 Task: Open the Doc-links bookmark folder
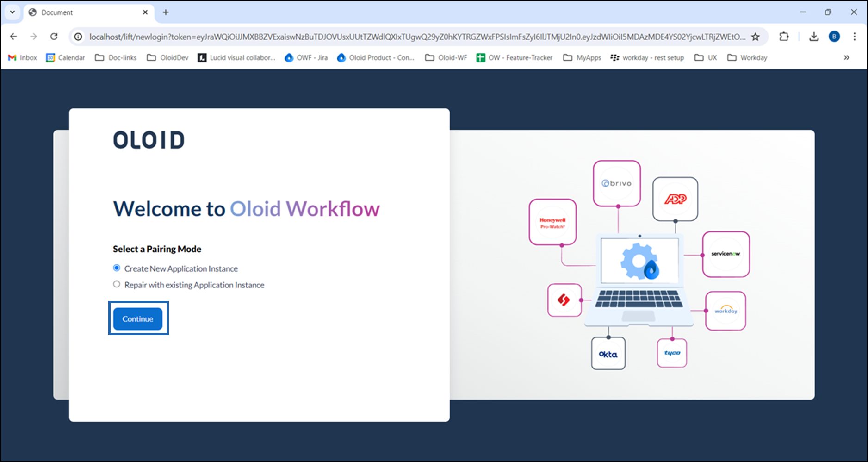(116, 57)
